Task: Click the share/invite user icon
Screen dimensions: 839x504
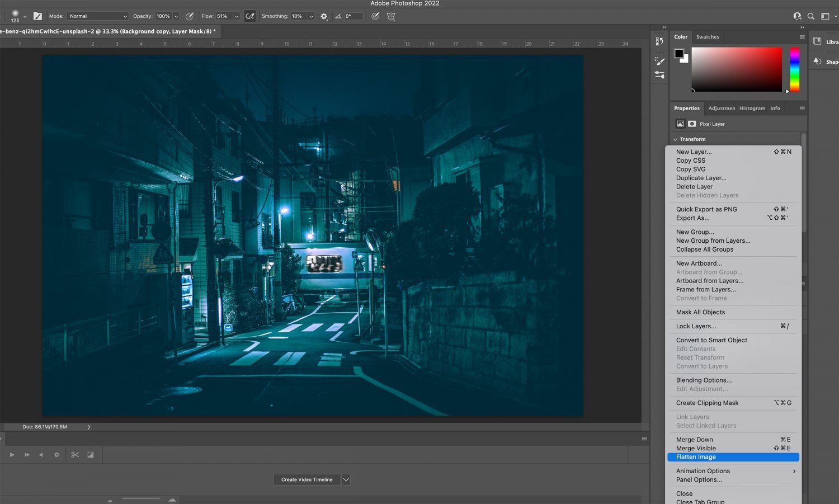Action: 797,16
